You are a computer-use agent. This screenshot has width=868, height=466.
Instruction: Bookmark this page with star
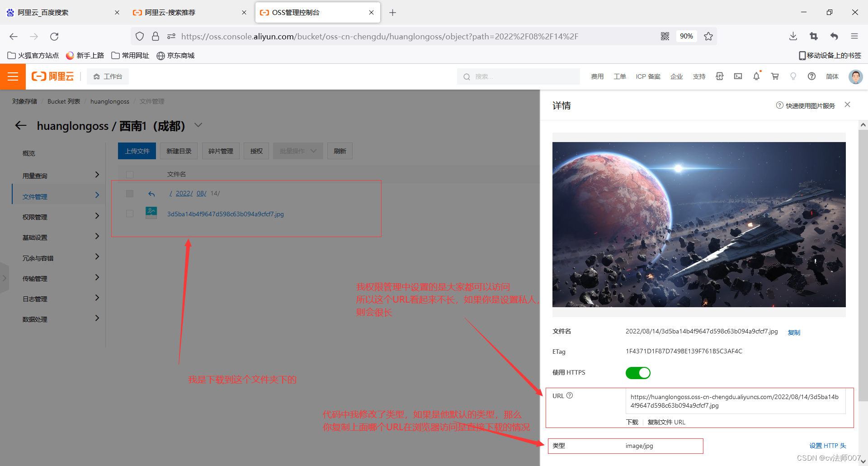(x=708, y=36)
